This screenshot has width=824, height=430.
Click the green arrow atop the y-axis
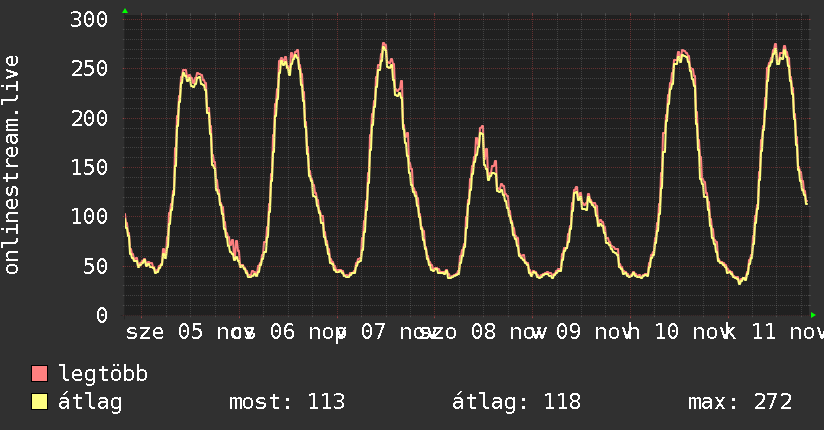[x=124, y=11]
